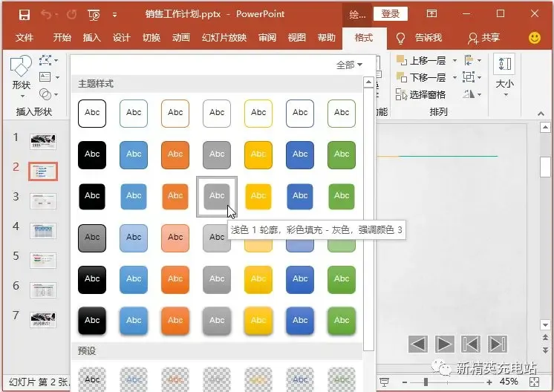Apply highlighted gray fill style, accent 3
554x392 pixels.
click(217, 196)
